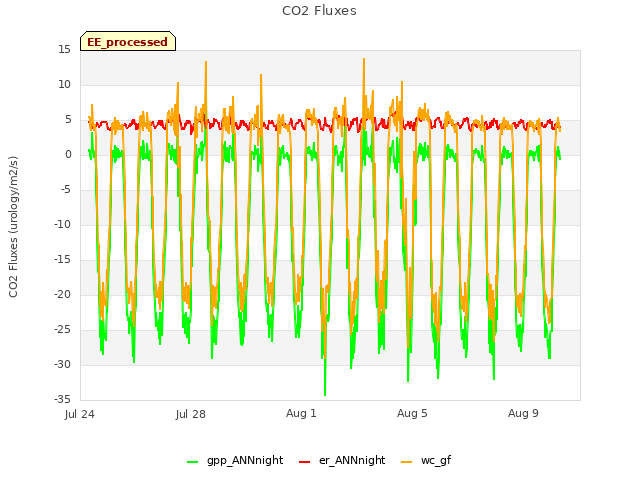Click the -20 y-axis tick label
640x480 pixels.
tap(62, 294)
